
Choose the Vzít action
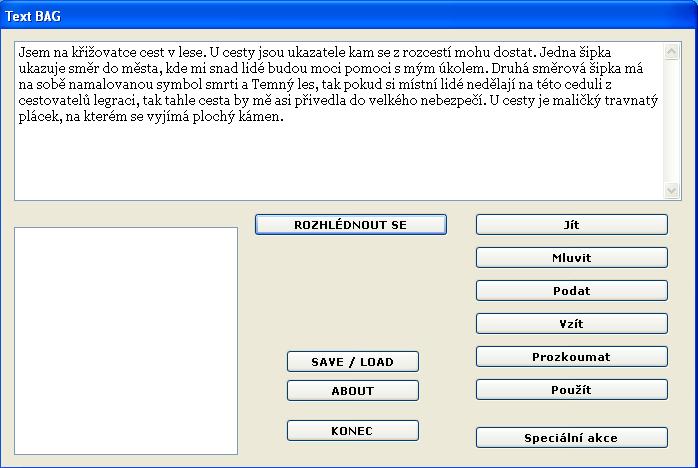tap(572, 323)
